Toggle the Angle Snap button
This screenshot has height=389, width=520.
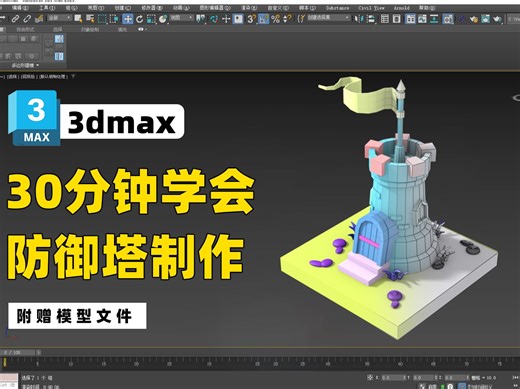[263, 19]
